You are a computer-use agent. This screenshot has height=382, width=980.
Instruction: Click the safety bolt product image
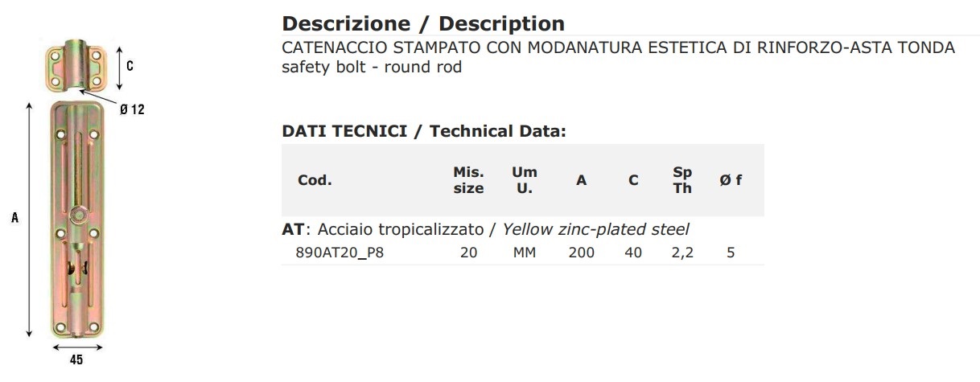[77, 218]
